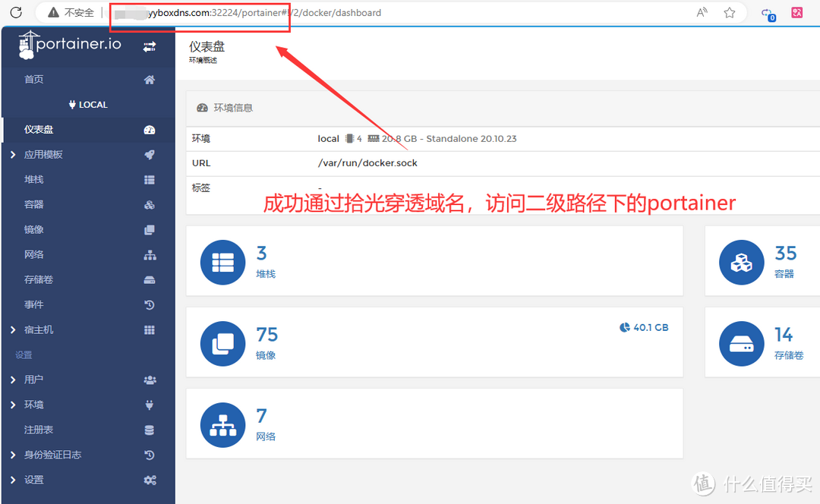
Task: Open the 75 镜像 dashboard tile
Action: pyautogui.click(x=434, y=342)
